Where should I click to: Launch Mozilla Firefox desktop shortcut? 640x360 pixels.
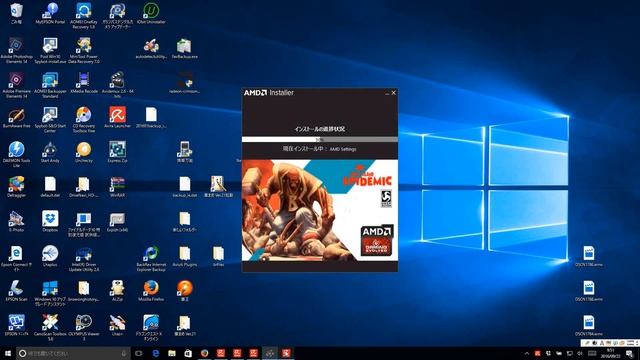click(151, 291)
